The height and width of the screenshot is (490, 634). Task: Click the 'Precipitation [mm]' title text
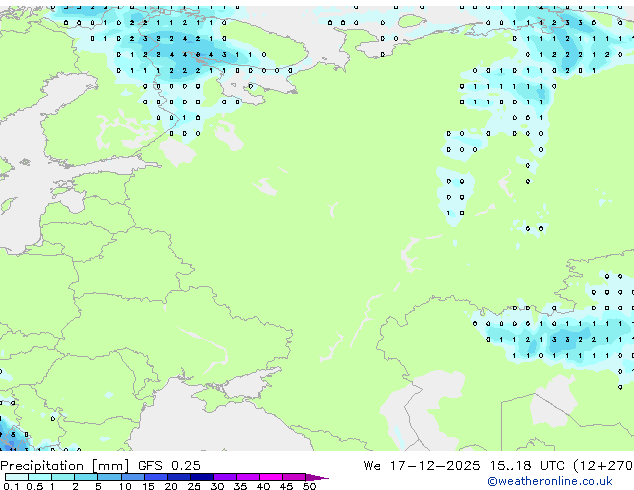point(64,466)
